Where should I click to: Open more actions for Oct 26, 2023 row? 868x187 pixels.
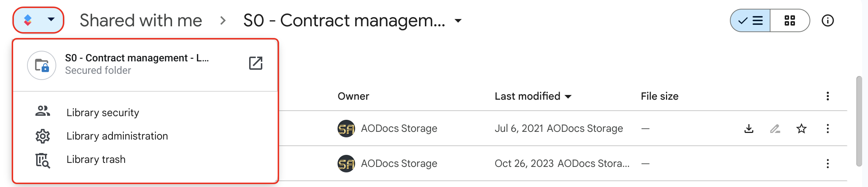[x=828, y=164]
